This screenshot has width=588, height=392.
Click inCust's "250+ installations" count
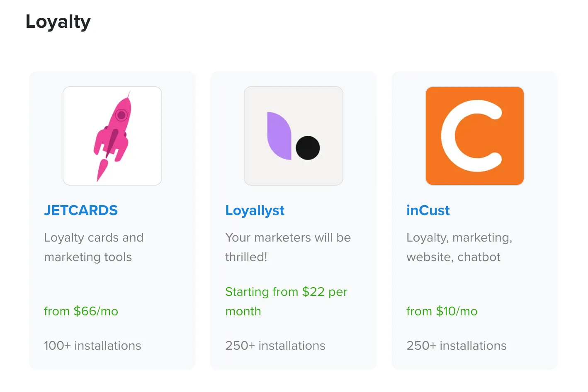coord(457,346)
